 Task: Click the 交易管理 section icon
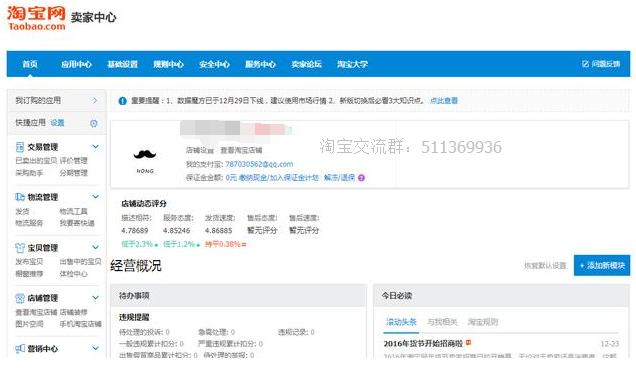(x=19, y=147)
